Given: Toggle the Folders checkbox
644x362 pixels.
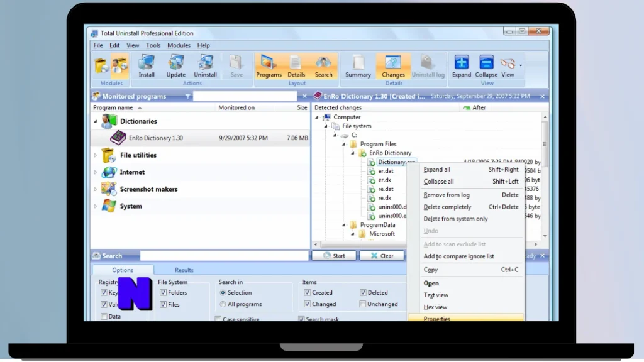Looking at the screenshot, I should coord(163,293).
